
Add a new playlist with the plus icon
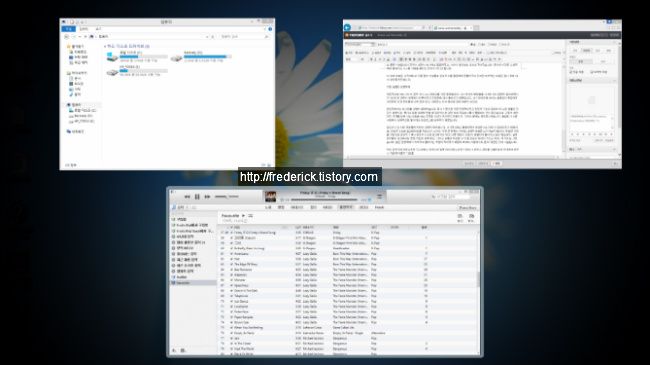(174, 351)
